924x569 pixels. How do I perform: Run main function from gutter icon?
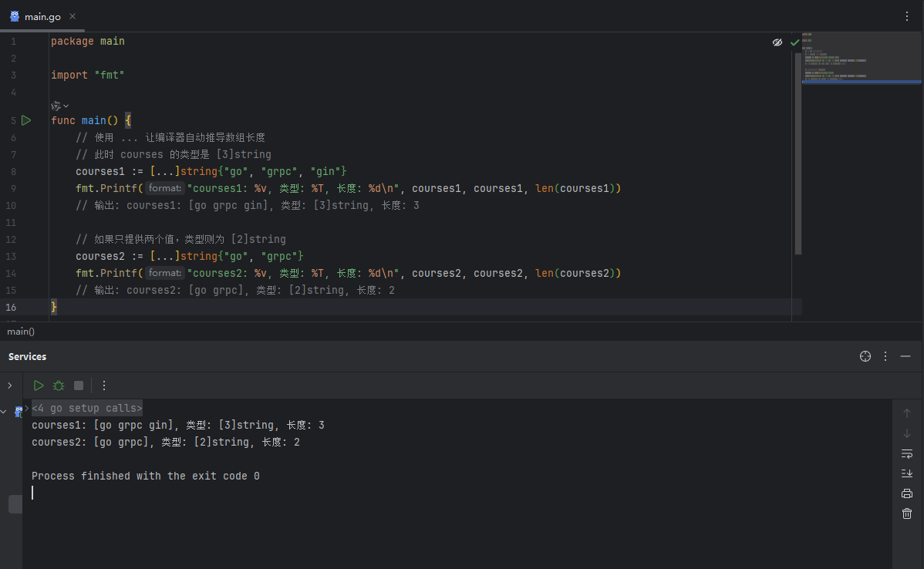tap(26, 120)
